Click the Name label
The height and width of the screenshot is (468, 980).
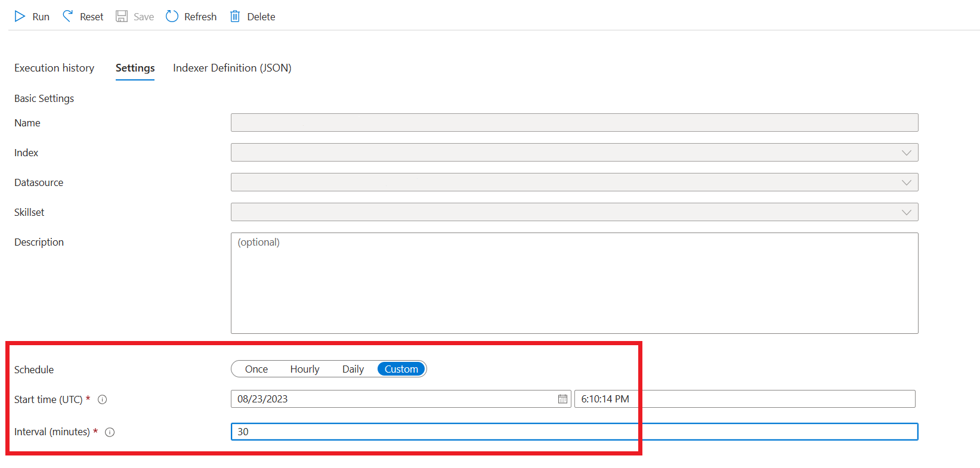pos(27,123)
